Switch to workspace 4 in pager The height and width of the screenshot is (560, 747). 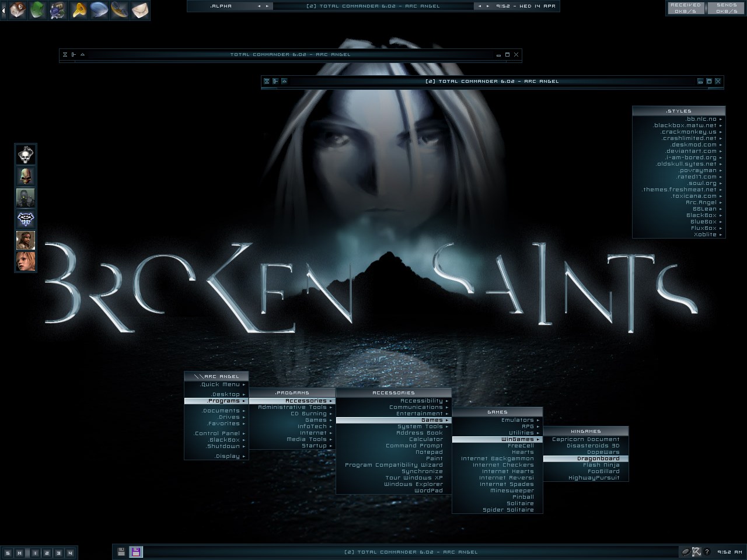click(x=70, y=553)
